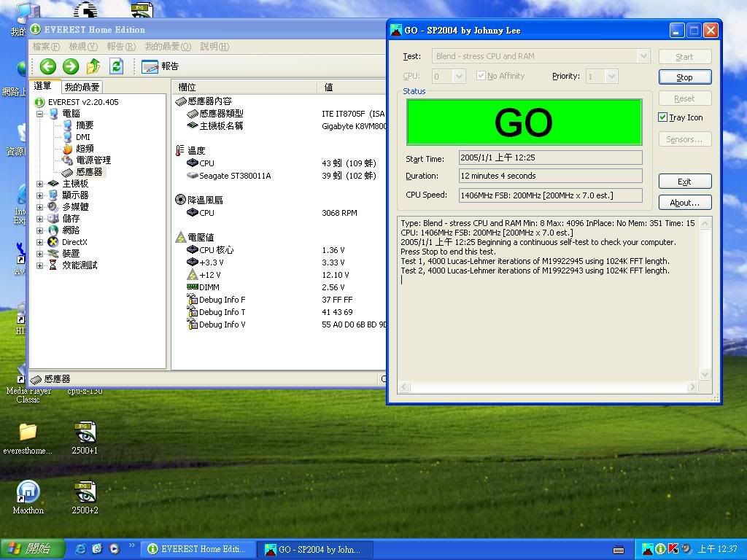
Task: Open the 報告 Report menu in EVEREST
Action: (121, 47)
